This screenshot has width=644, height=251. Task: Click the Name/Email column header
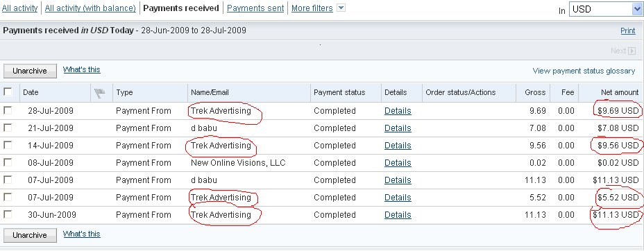(x=210, y=92)
